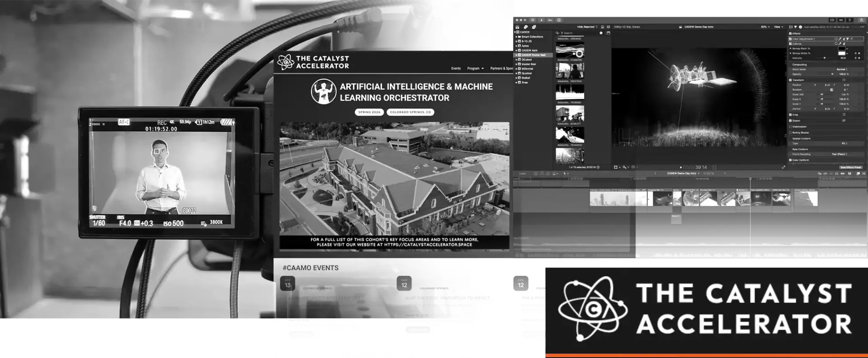Show the Photos and Audio sidebar icon

click(526, 27)
